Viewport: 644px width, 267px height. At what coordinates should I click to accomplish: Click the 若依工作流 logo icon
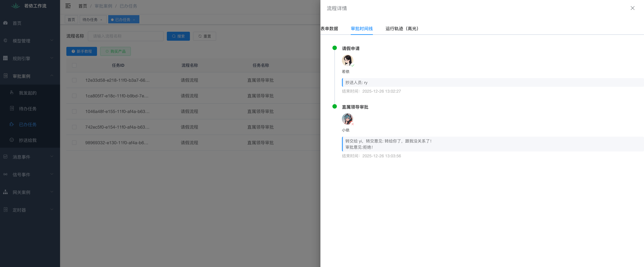pos(15,6)
